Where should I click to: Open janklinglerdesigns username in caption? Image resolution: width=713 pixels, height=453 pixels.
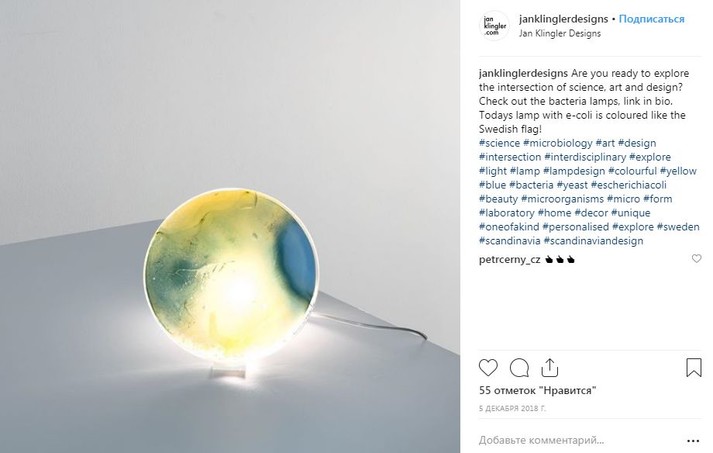(523, 74)
